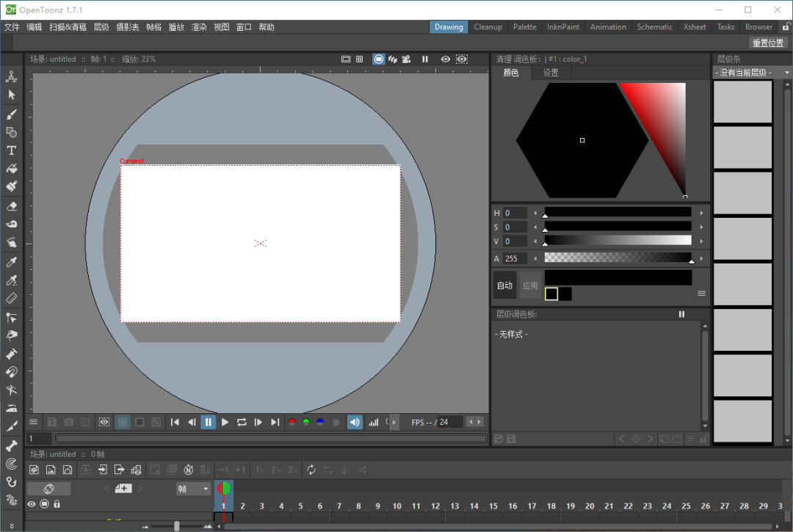Expand the playback bar overflow arrow
This screenshot has height=532, width=793.
click(x=394, y=423)
